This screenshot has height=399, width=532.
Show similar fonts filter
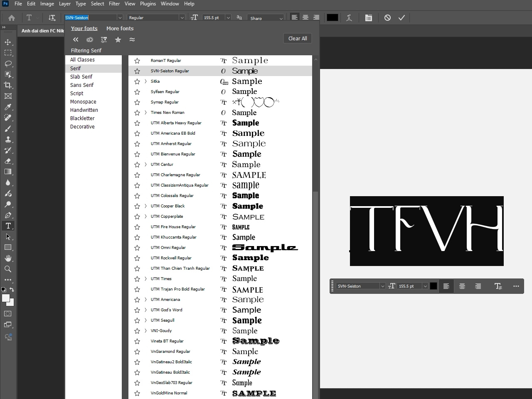(x=132, y=39)
